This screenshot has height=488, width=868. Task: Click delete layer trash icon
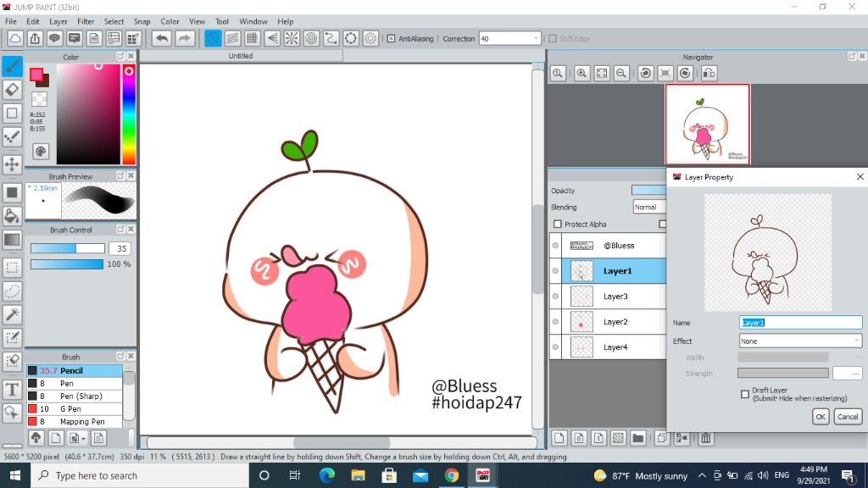point(706,438)
